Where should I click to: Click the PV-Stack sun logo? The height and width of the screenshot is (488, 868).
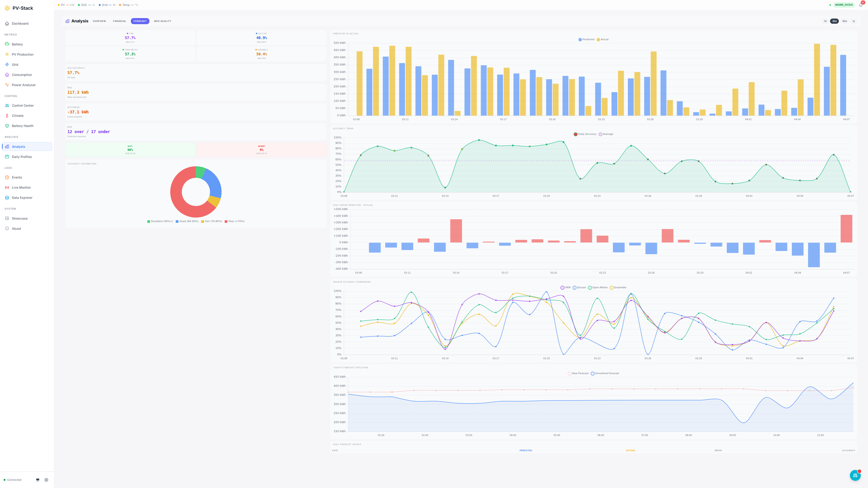7,8
